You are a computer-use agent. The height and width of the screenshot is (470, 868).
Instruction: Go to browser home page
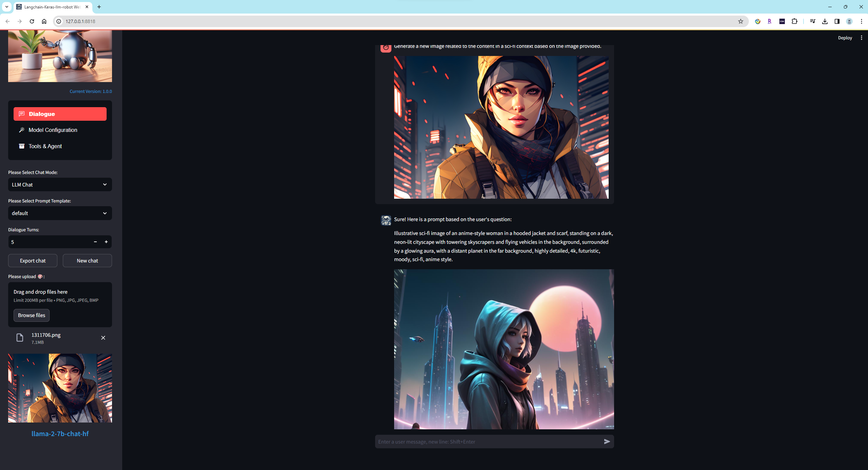(x=44, y=21)
